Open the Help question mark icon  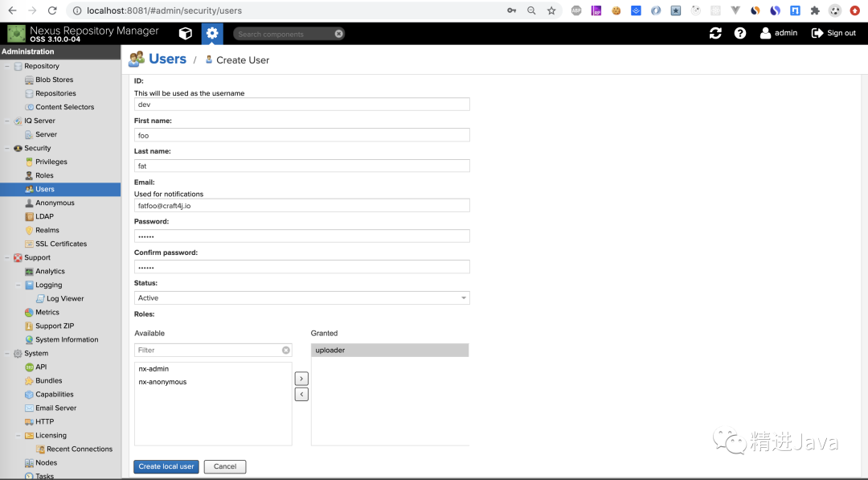coord(740,33)
